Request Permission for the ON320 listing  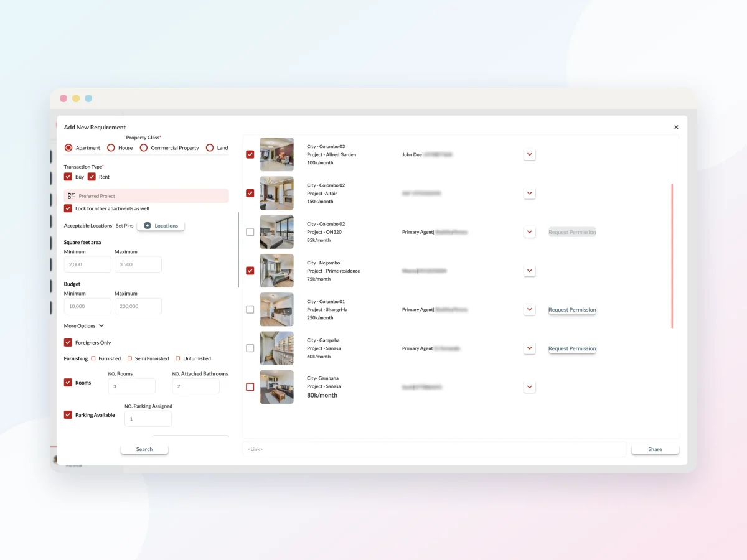click(x=572, y=232)
